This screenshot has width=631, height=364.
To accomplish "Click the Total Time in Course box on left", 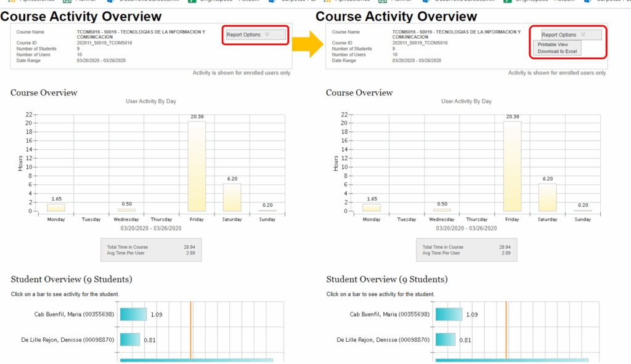I will [x=150, y=250].
